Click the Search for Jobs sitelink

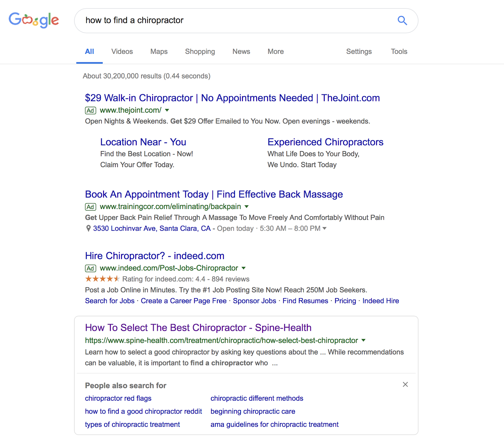point(110,301)
